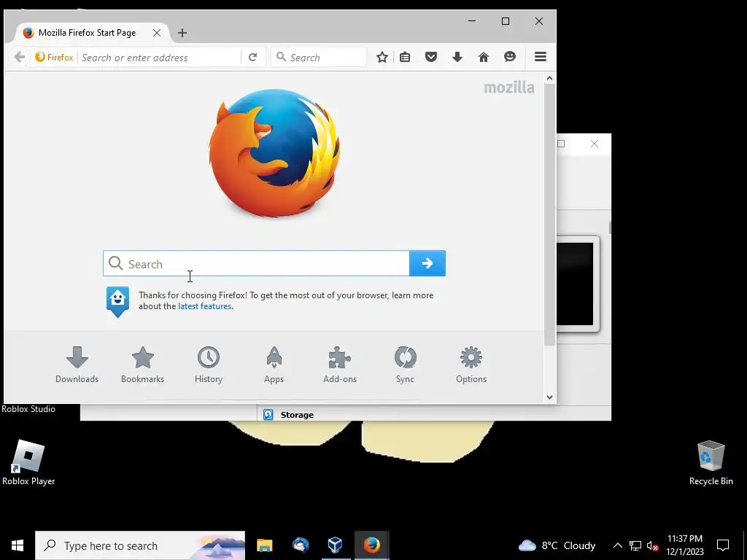Open History from start page launcher
Image resolution: width=747 pixels, height=560 pixels.
(209, 365)
